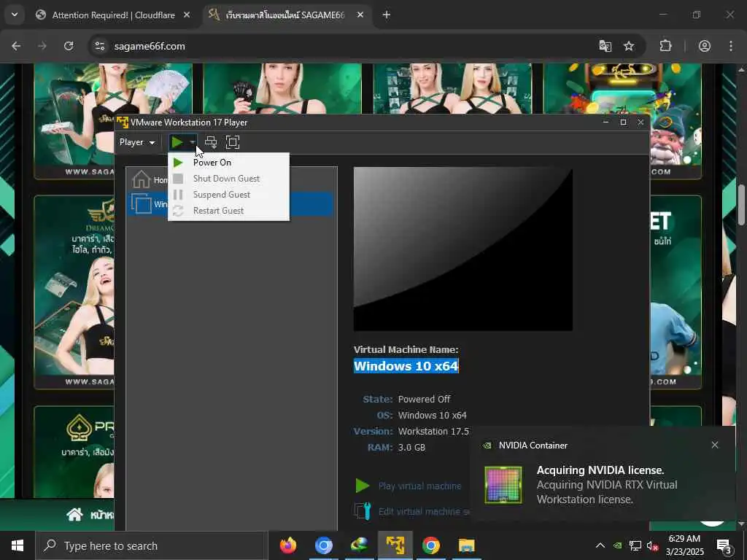This screenshot has width=747, height=560.
Task: Expand the power options dropdown arrow
Action: tap(192, 142)
